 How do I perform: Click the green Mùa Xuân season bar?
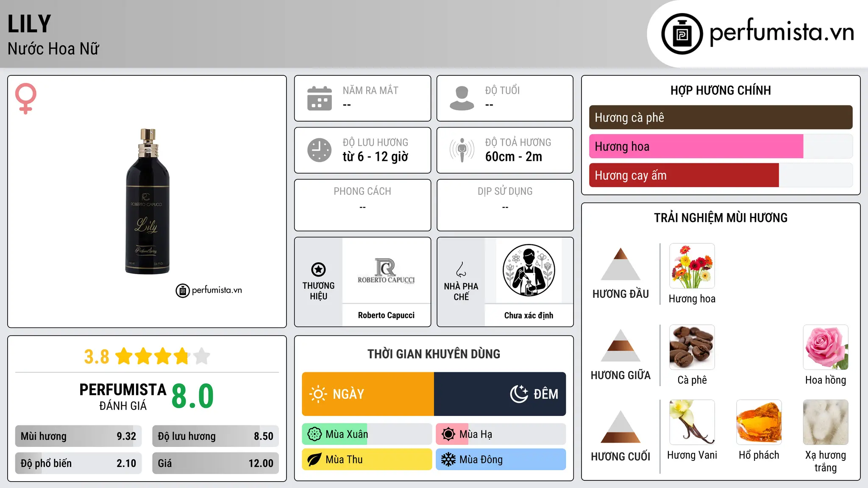(367, 434)
